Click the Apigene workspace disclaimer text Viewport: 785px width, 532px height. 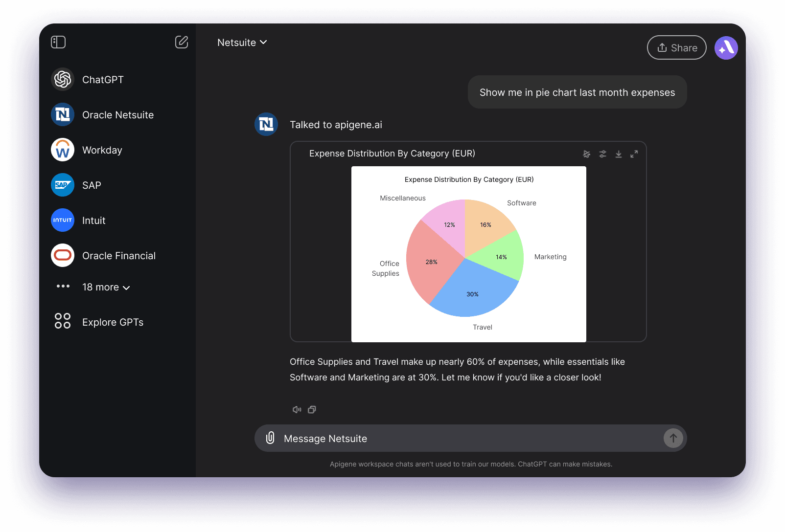point(471,464)
